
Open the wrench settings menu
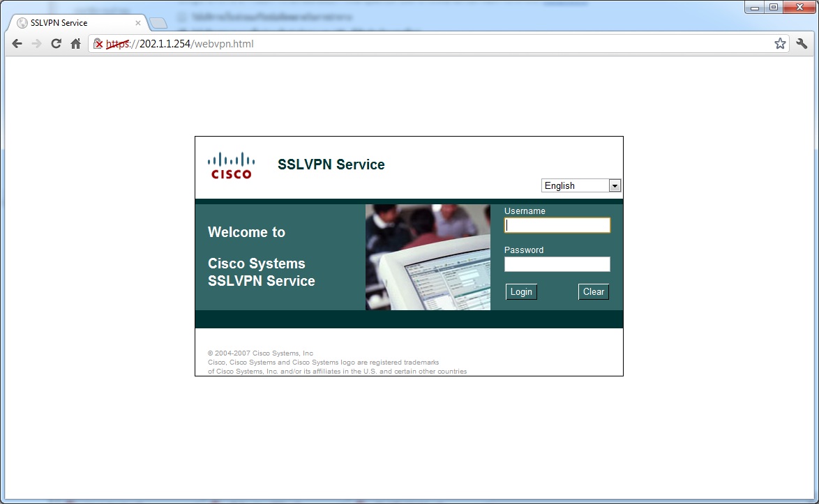[802, 44]
